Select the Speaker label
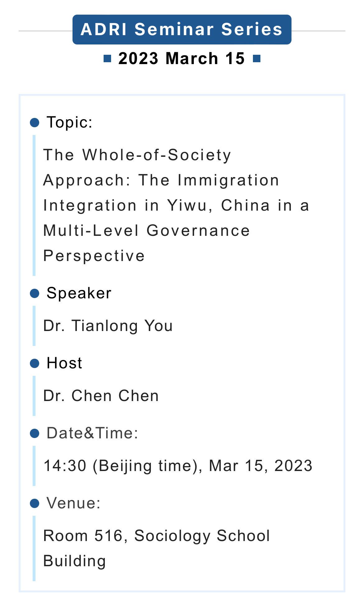Image resolution: width=364 pixels, height=602 pixels. (x=79, y=293)
